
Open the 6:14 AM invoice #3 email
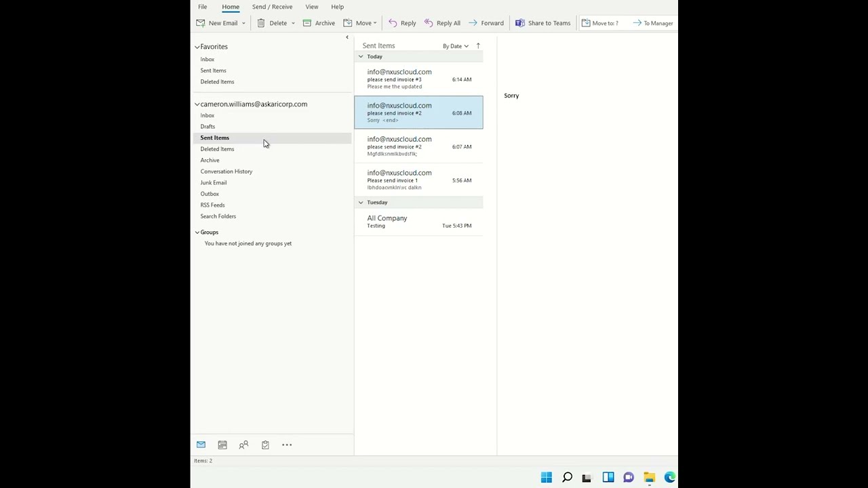point(418,79)
